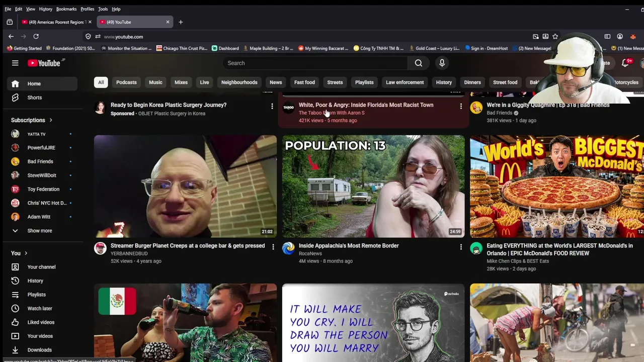Open Watch later in sidebar
The width and height of the screenshot is (644, 362).
point(42,308)
